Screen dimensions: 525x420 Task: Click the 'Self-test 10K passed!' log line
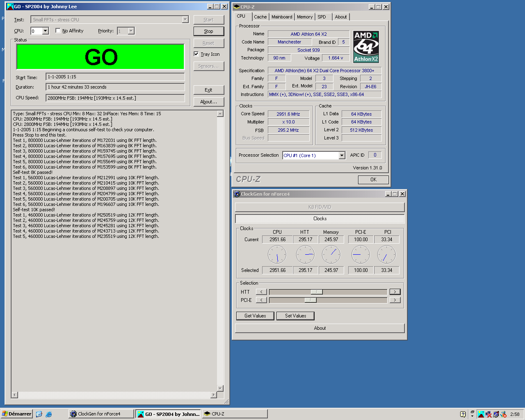point(34,210)
